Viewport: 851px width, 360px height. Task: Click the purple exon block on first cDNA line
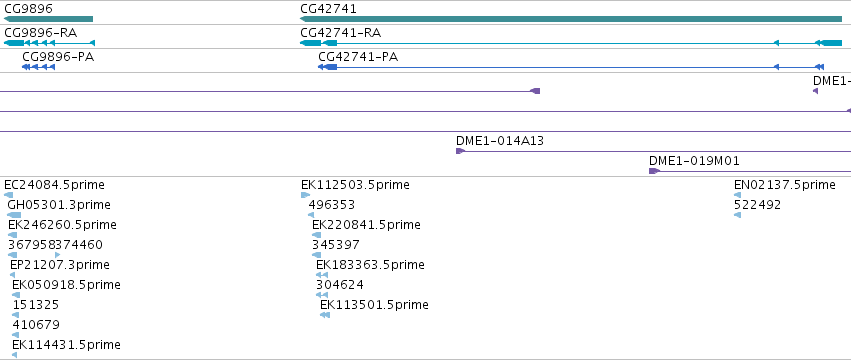535,91
